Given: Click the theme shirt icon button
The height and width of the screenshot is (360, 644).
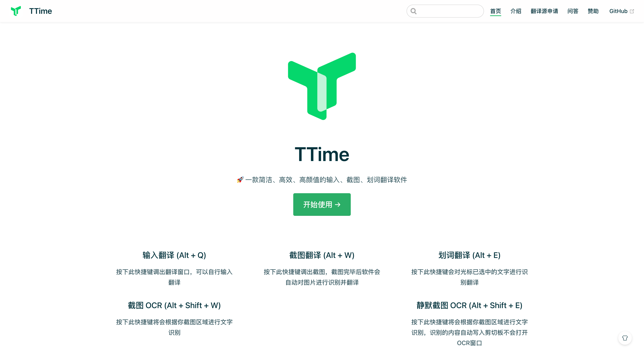Looking at the screenshot, I should (625, 338).
